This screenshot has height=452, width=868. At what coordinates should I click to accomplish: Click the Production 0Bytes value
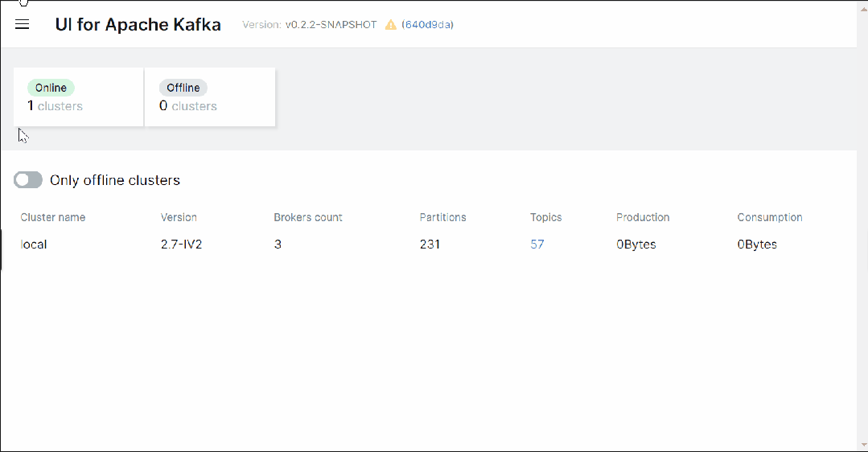tap(636, 244)
